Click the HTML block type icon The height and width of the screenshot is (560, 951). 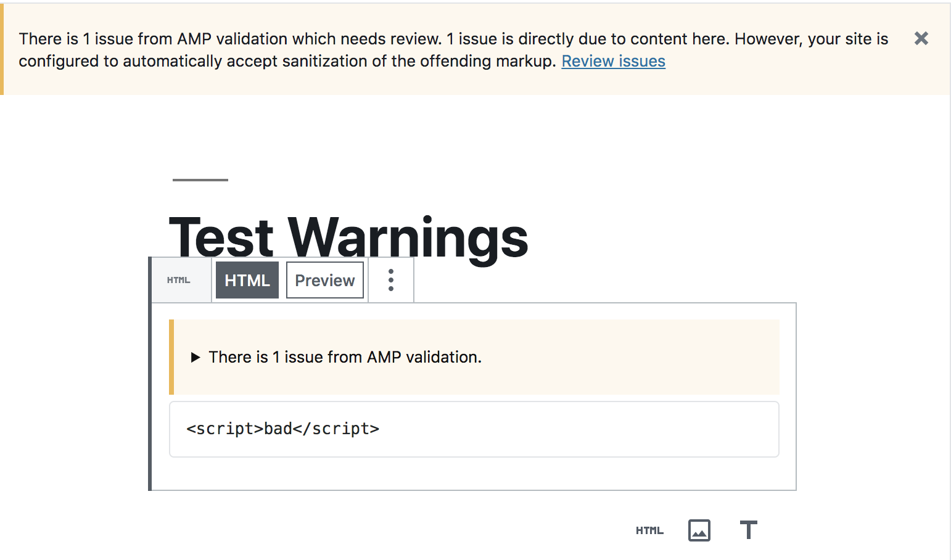coord(179,280)
